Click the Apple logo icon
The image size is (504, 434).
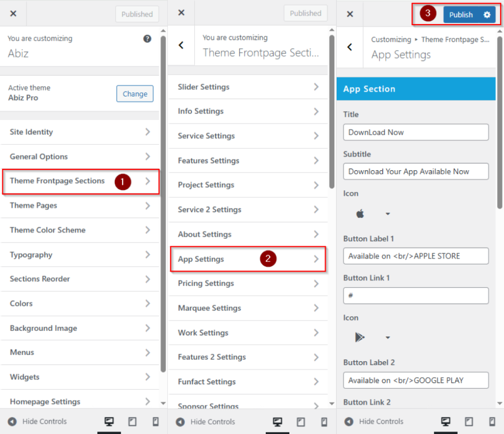(360, 214)
